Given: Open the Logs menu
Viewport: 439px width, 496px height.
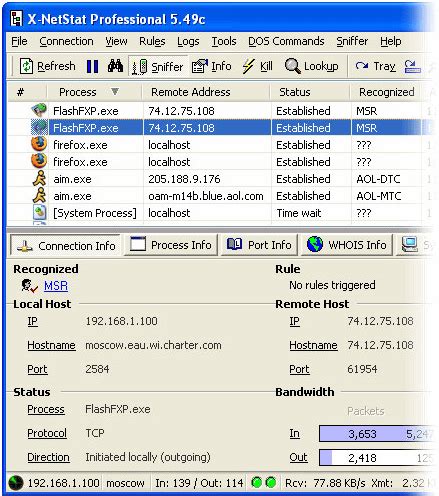Looking at the screenshot, I should coord(188,41).
